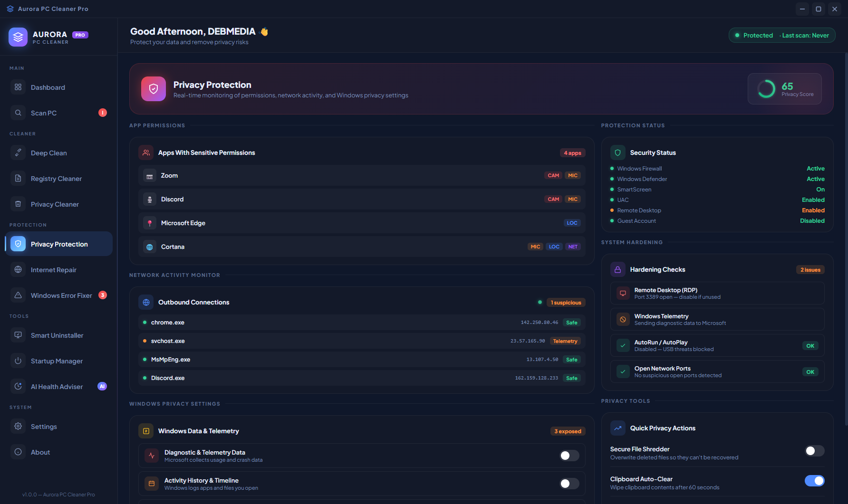Click the Smart Uninstaller monitor icon

[18, 335]
